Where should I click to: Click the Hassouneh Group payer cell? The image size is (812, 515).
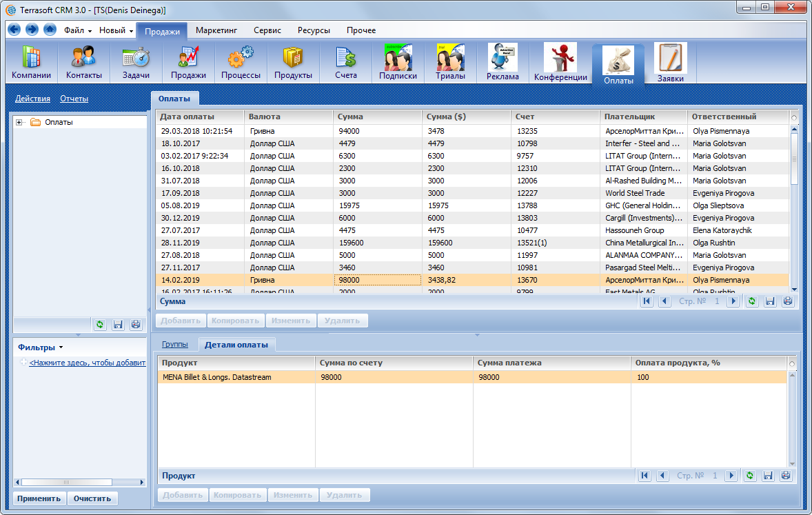tap(643, 230)
